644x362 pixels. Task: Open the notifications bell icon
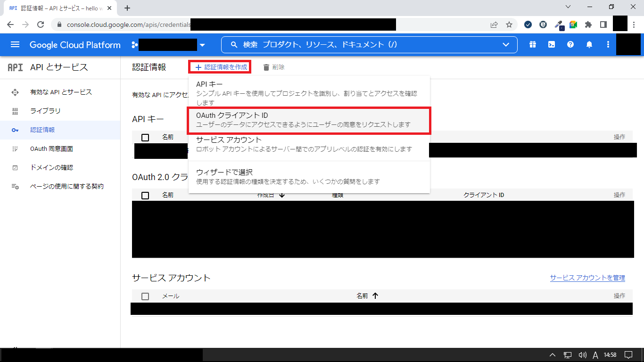point(589,45)
